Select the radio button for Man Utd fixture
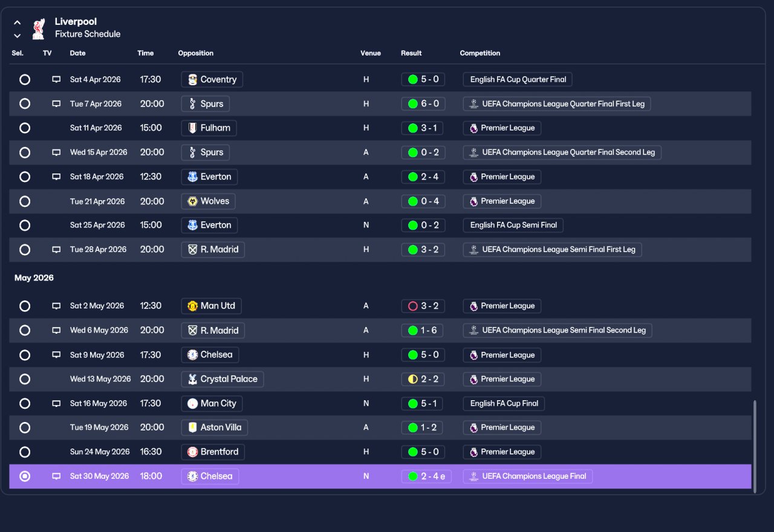The width and height of the screenshot is (774, 532). click(x=25, y=306)
